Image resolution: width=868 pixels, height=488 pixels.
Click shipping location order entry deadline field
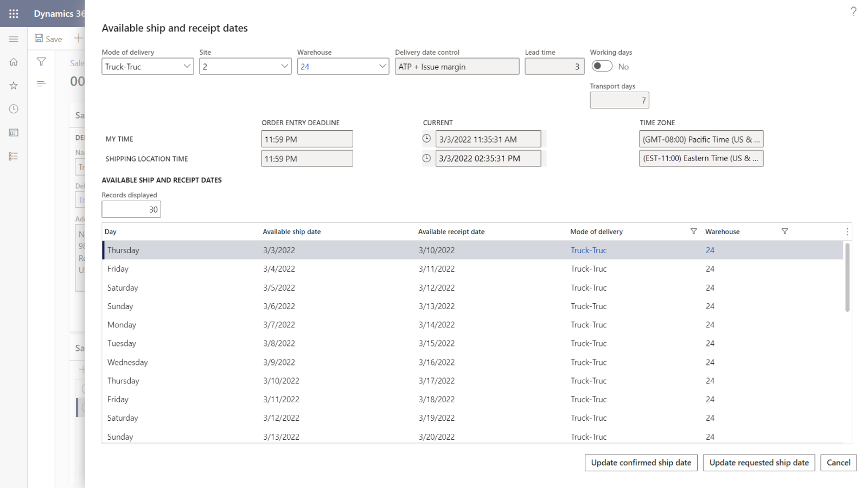coord(307,158)
